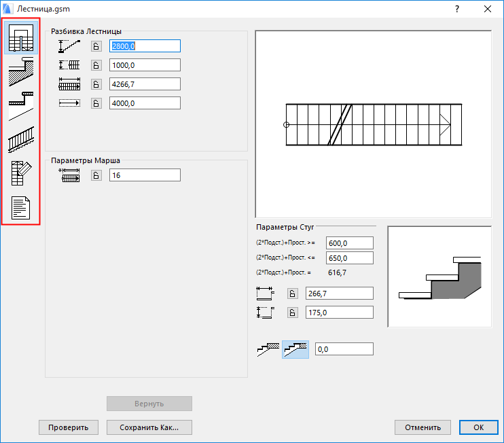Viewport: 504px width, 443px height.
Task: Click the (2*Подст.)+Прост. <= label
Action: tap(286, 258)
